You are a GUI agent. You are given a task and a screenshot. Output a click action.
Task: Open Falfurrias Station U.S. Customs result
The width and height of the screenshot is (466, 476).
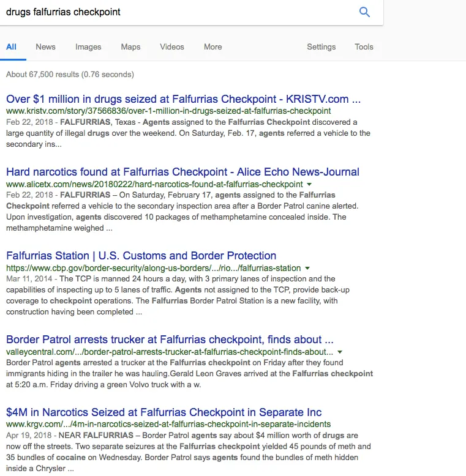pyautogui.click(x=141, y=256)
